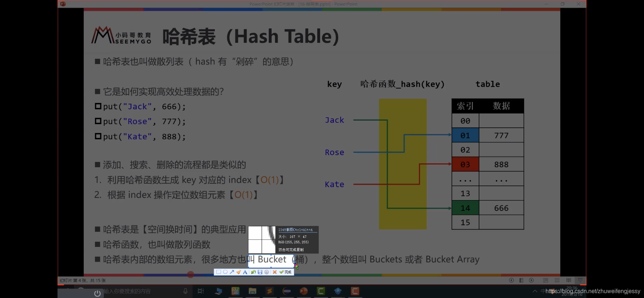Click the 索引 table header
The width and height of the screenshot is (644, 298).
465,106
